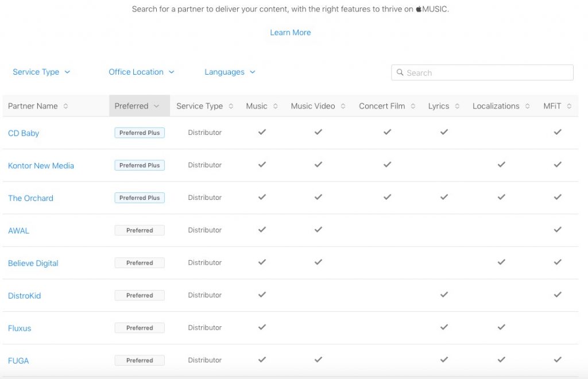Click CD Baby's Preferred Plus badge
Viewport: 588px width, 379px height.
140,133
